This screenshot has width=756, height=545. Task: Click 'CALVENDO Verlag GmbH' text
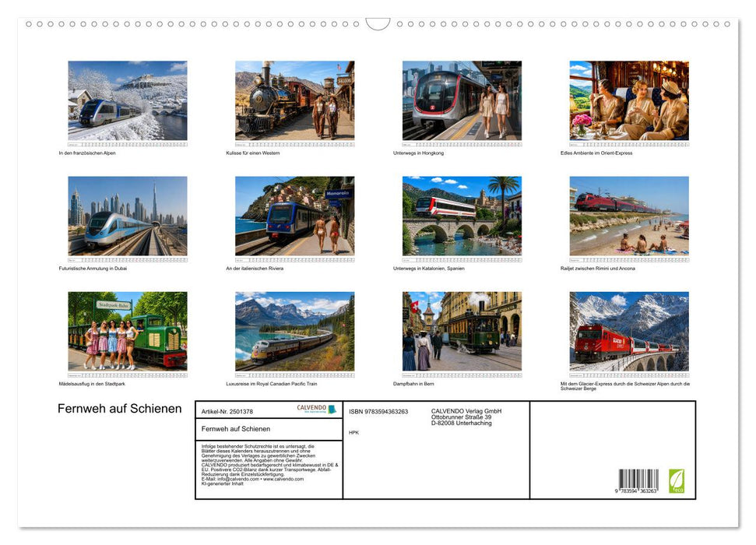(466, 411)
